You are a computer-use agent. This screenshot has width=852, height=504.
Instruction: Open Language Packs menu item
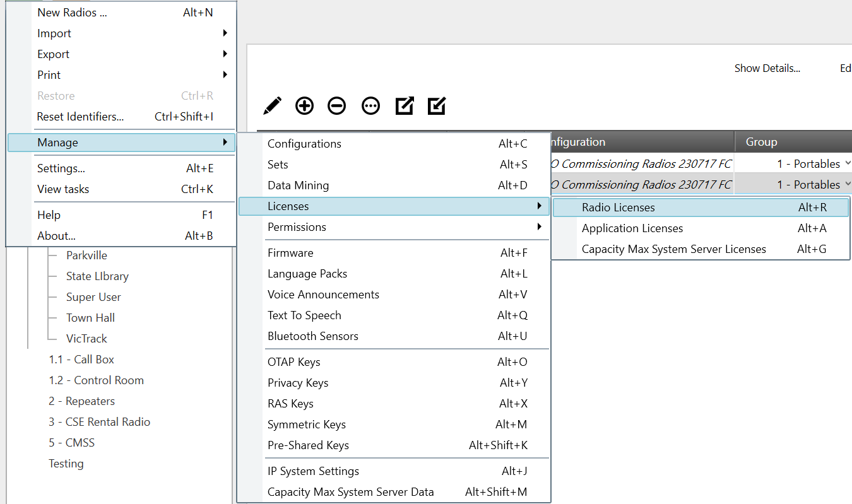coord(394,274)
